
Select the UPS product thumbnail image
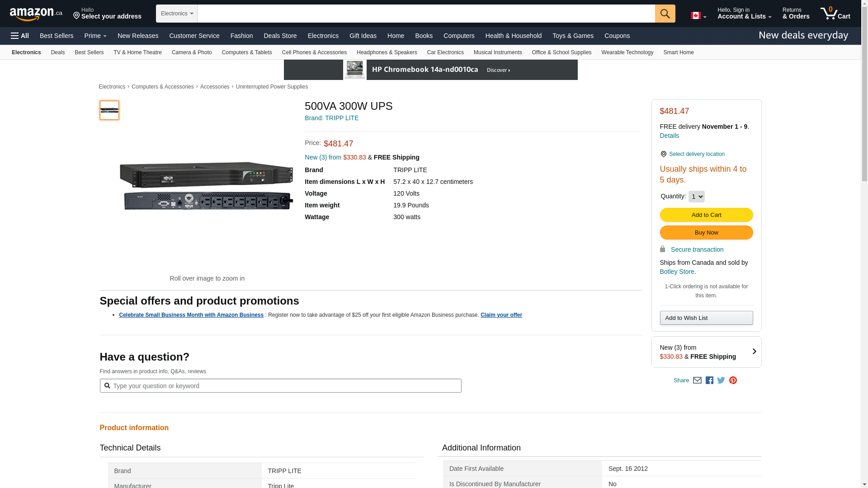click(x=109, y=110)
